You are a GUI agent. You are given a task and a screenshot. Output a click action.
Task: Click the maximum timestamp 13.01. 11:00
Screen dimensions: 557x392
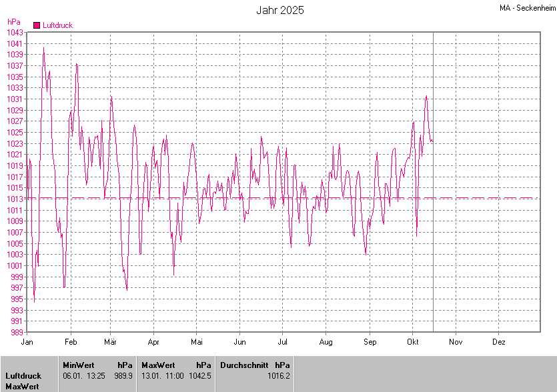pyautogui.click(x=164, y=376)
